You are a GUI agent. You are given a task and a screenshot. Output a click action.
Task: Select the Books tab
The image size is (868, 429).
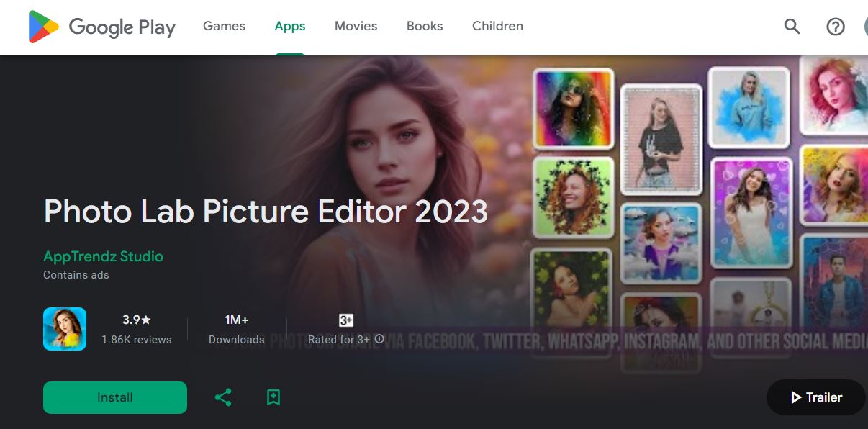tap(424, 26)
